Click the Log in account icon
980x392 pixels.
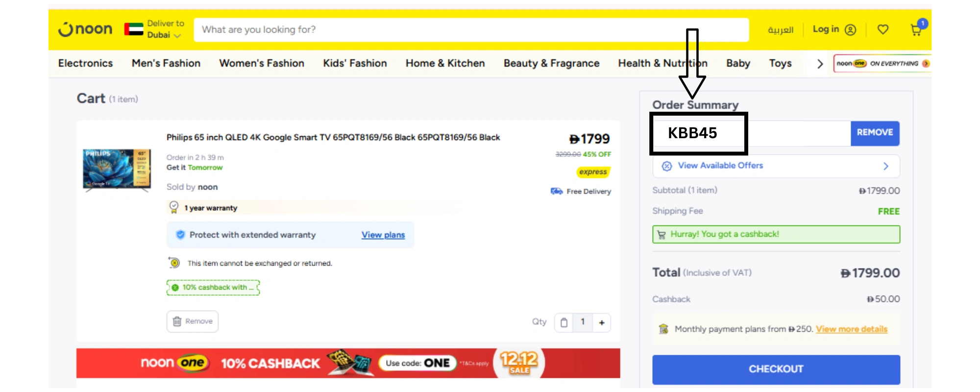click(851, 29)
